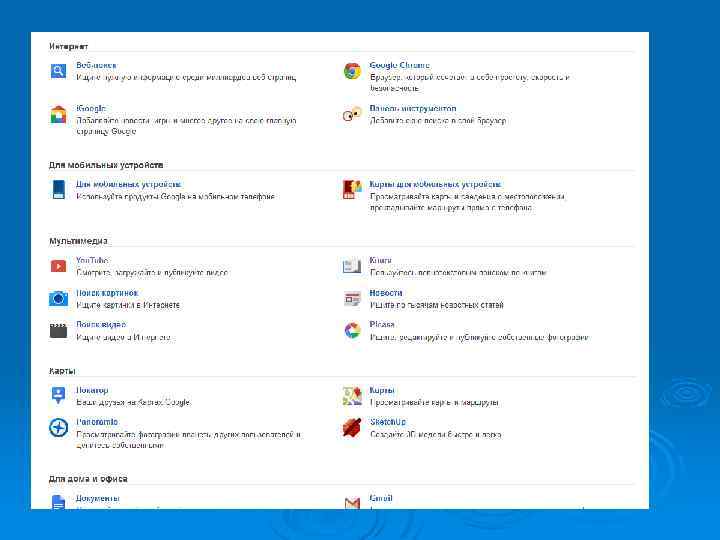Open the Picasa pinwheel icon
This screenshot has height=540, width=720.
(x=352, y=330)
